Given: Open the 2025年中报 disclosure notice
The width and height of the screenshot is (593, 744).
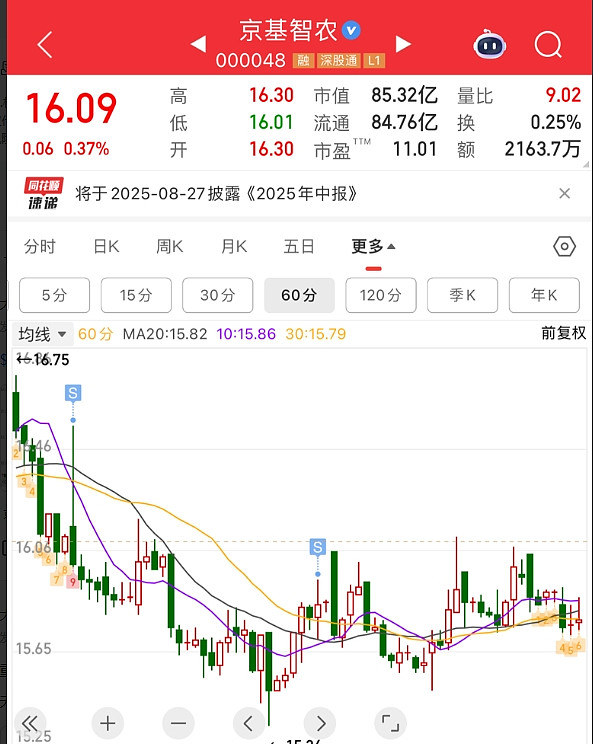Looking at the screenshot, I should pos(216,194).
